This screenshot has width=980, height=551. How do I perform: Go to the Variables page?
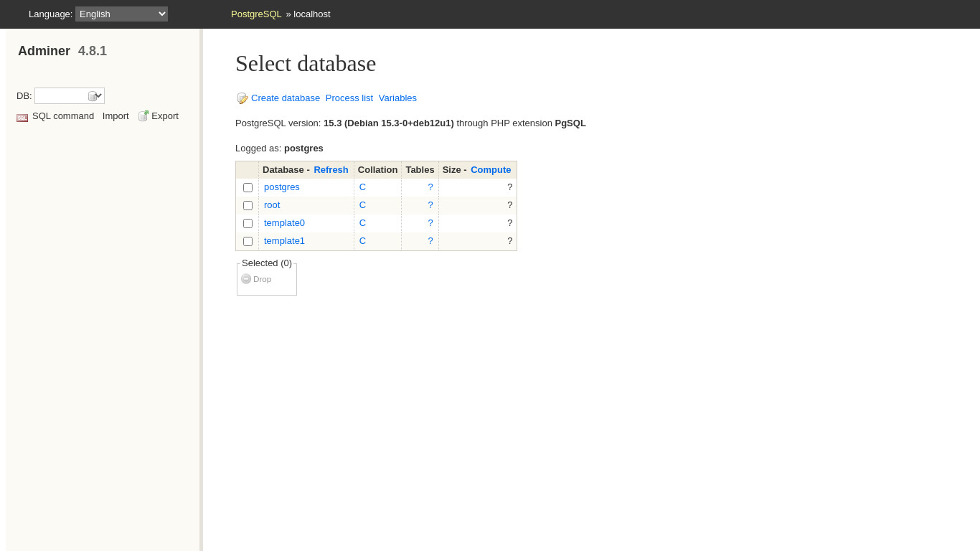pyautogui.click(x=397, y=98)
